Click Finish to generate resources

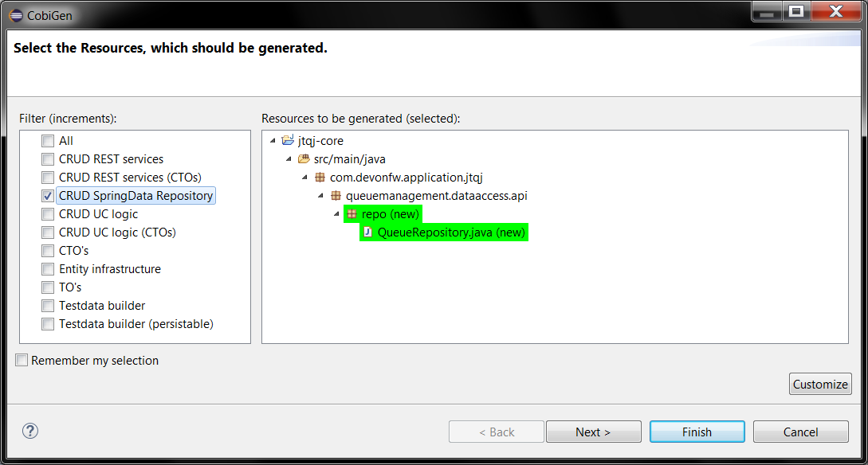697,431
